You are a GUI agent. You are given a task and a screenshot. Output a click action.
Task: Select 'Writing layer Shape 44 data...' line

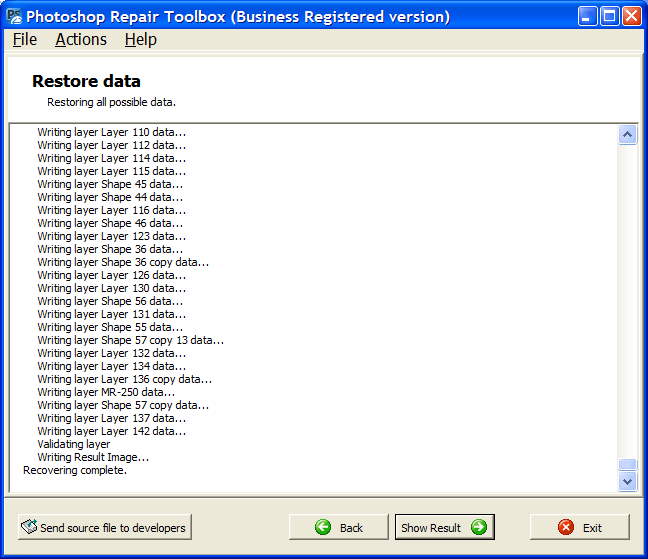[x=110, y=197]
